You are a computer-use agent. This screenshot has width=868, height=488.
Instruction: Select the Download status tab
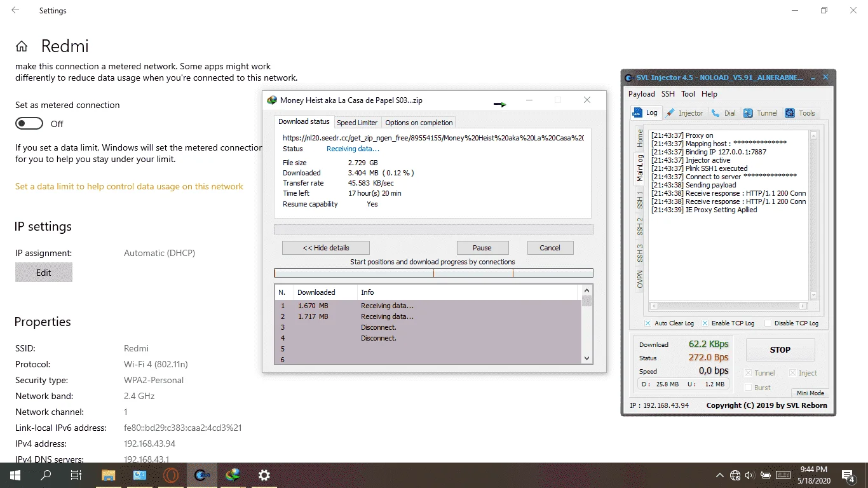(304, 121)
